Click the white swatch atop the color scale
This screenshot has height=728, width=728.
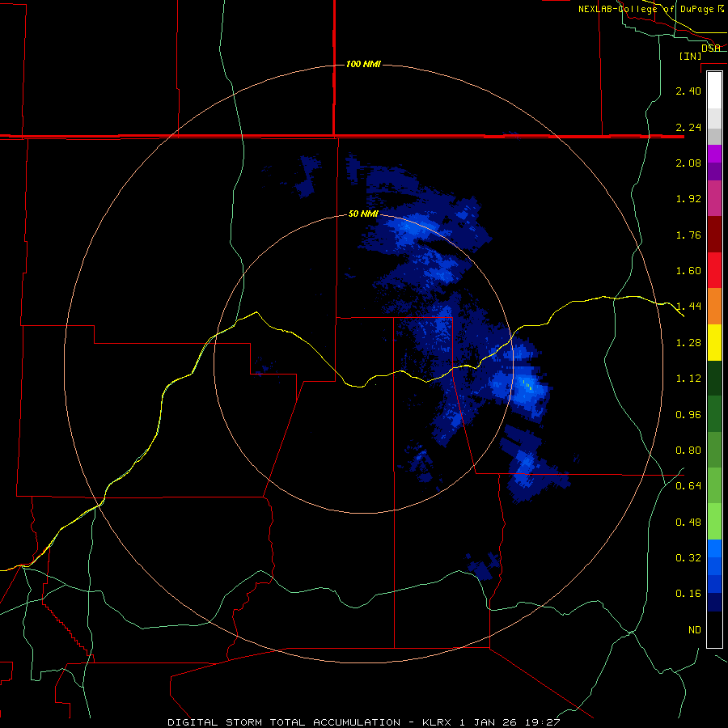pyautogui.click(x=714, y=91)
